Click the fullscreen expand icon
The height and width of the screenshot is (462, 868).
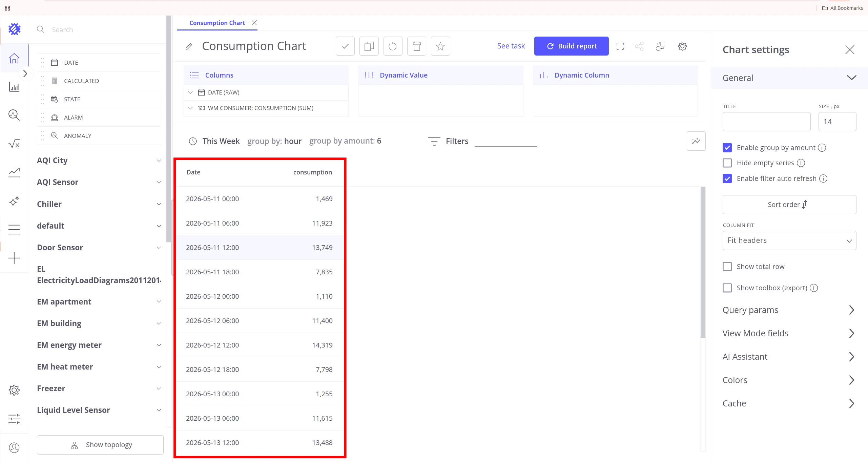point(620,46)
